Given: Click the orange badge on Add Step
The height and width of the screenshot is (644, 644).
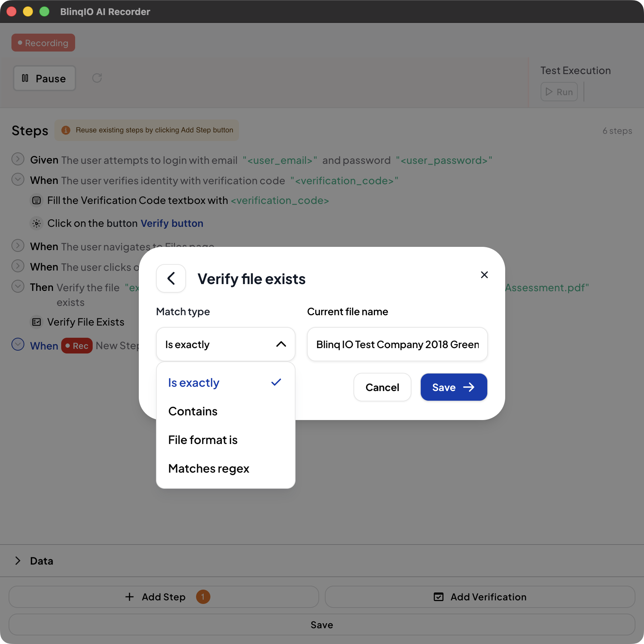Looking at the screenshot, I should 203,597.
